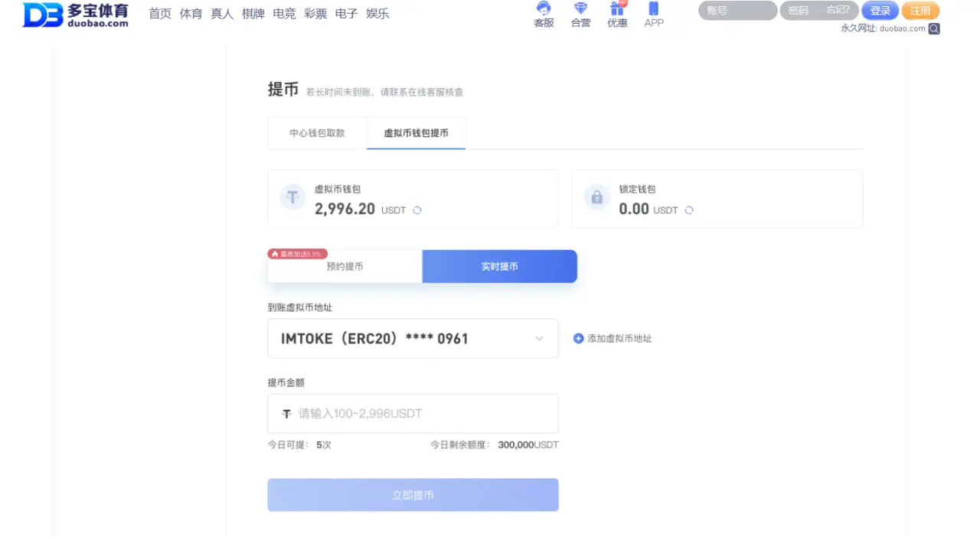Switch to the 中心钱包取款 tab
Screen dimensions: 980x537
click(x=316, y=133)
